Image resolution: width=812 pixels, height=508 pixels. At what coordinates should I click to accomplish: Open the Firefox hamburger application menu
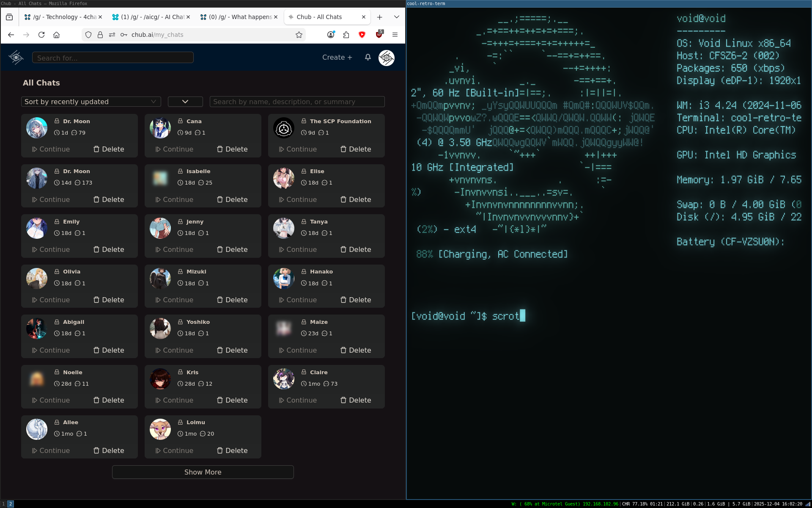click(x=395, y=35)
